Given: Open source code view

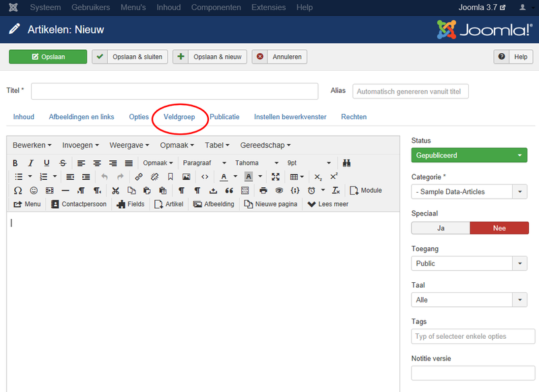Looking at the screenshot, I should [205, 176].
